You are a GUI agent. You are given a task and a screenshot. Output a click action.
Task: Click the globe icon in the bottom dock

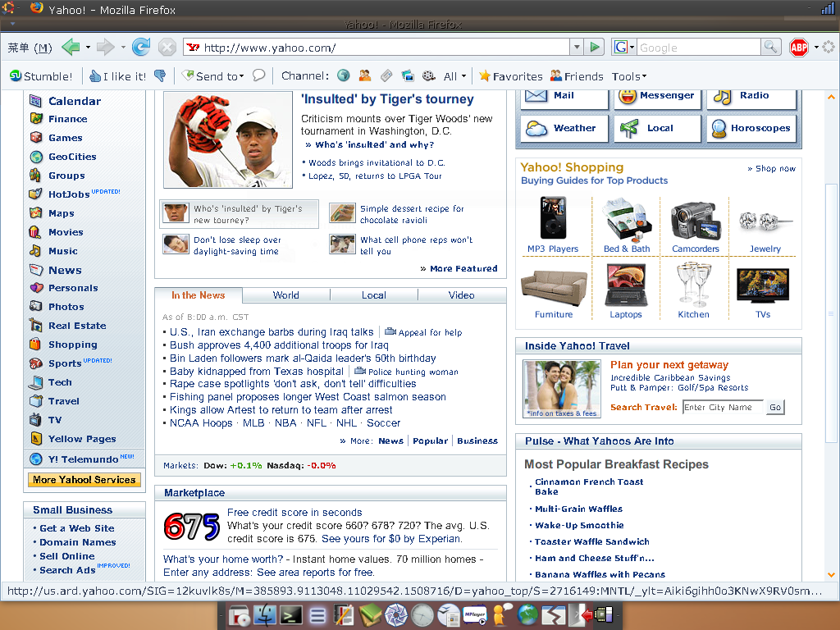click(x=527, y=615)
